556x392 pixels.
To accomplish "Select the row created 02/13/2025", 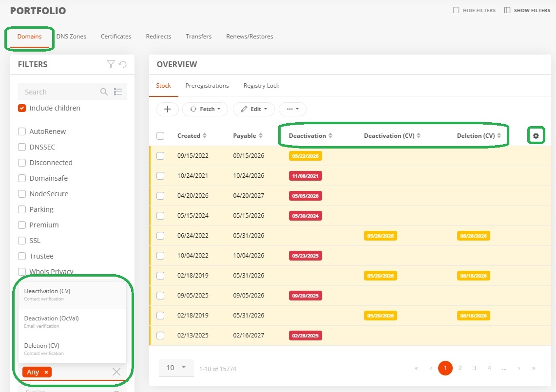I will pyautogui.click(x=160, y=336).
